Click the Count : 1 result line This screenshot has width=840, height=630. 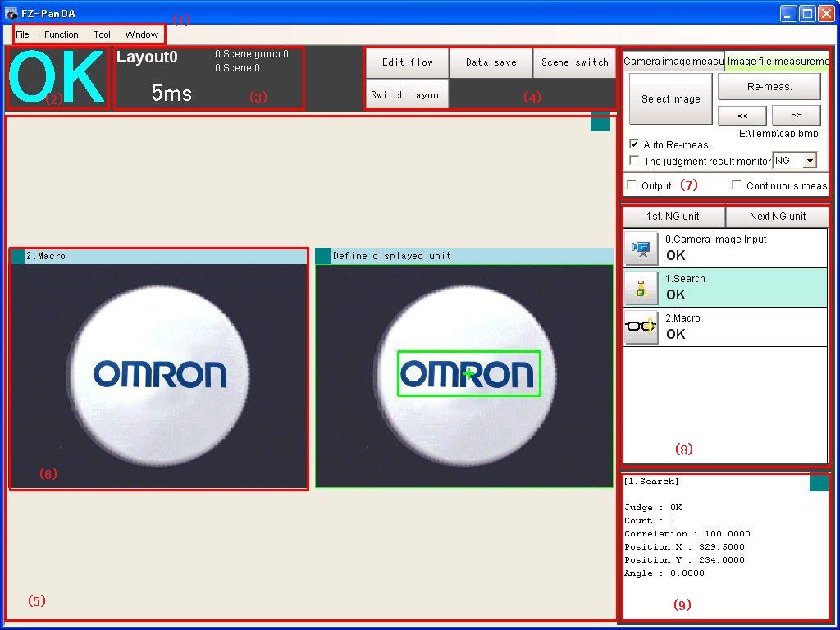point(650,521)
